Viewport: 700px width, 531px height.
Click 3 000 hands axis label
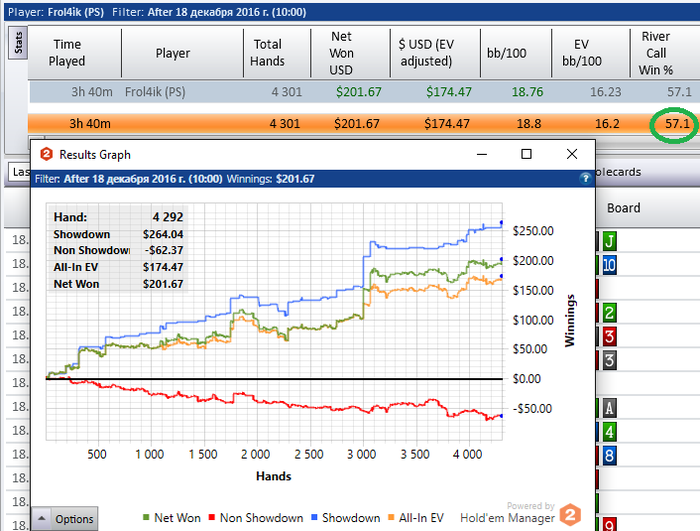click(362, 455)
